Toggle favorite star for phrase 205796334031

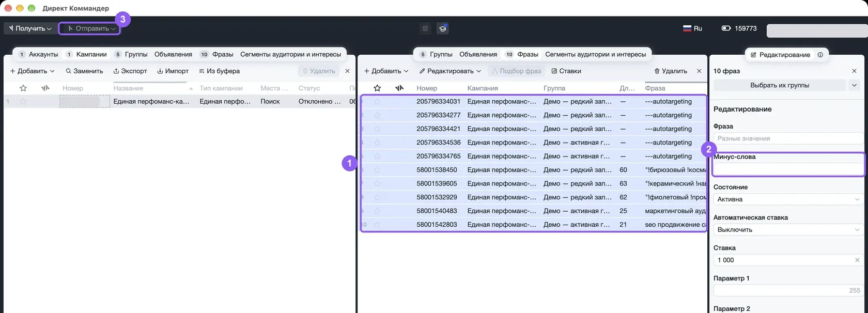pos(377,102)
